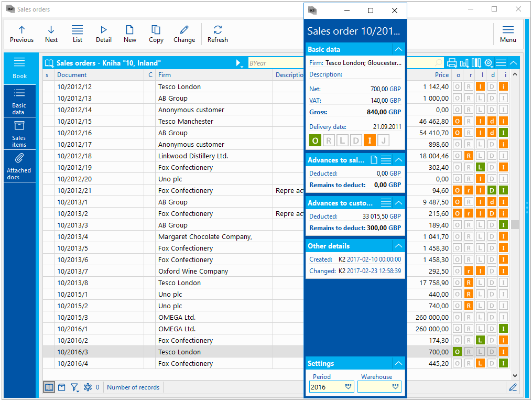Refresh the sales orders list
Viewport: 532px width, 401px height.
click(x=218, y=34)
